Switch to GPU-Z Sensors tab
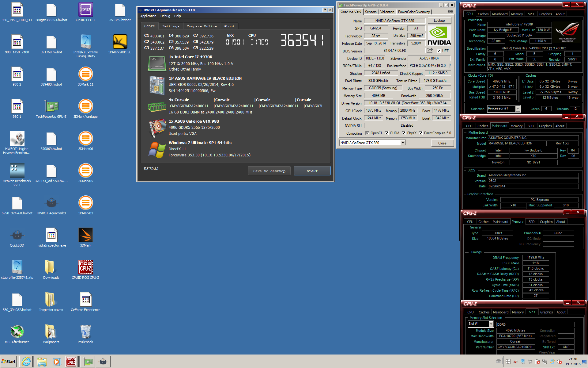This screenshot has height=368, width=588. (x=371, y=12)
